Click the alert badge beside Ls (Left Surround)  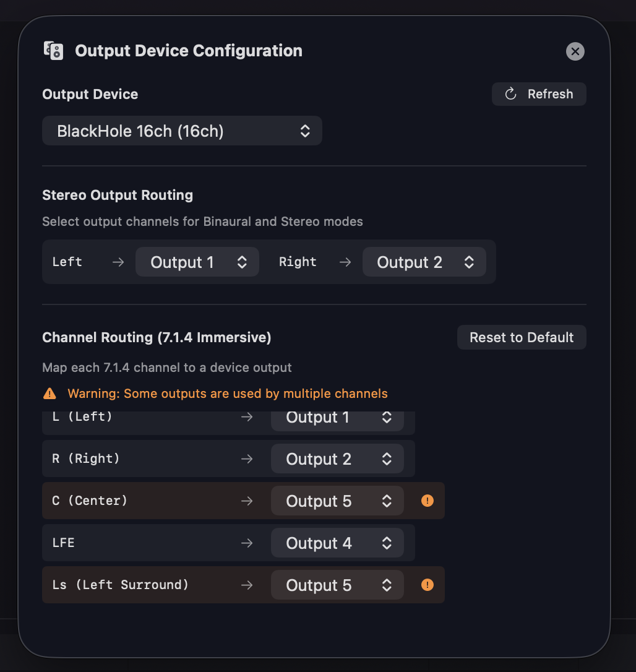pyautogui.click(x=427, y=585)
